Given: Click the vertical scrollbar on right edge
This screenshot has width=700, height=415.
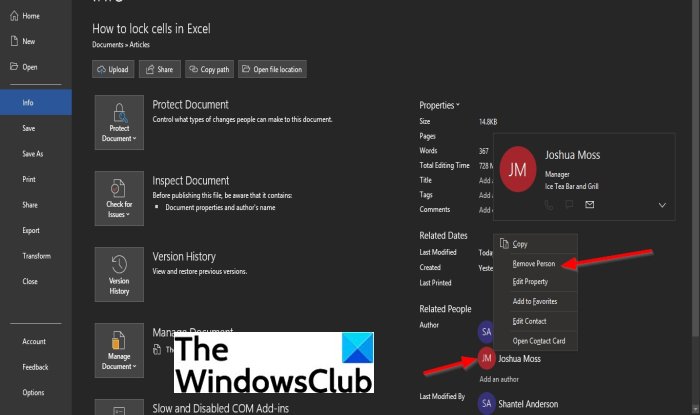Looking at the screenshot, I should point(695,170).
